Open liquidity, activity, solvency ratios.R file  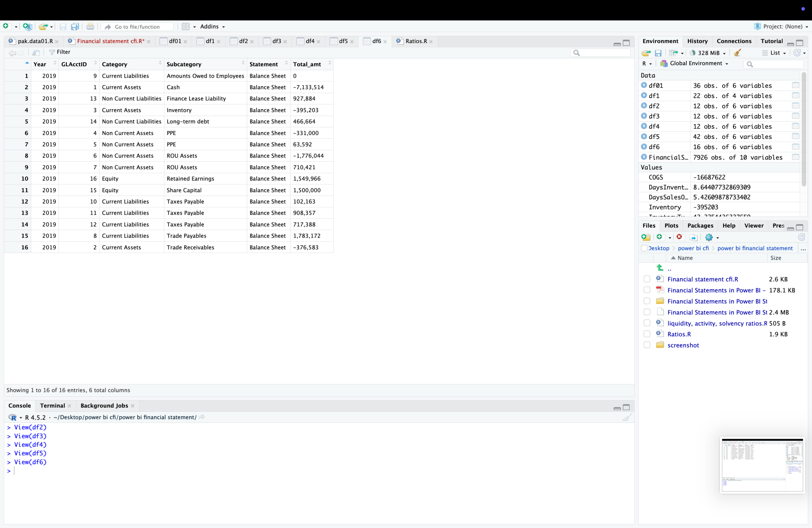[x=717, y=323]
